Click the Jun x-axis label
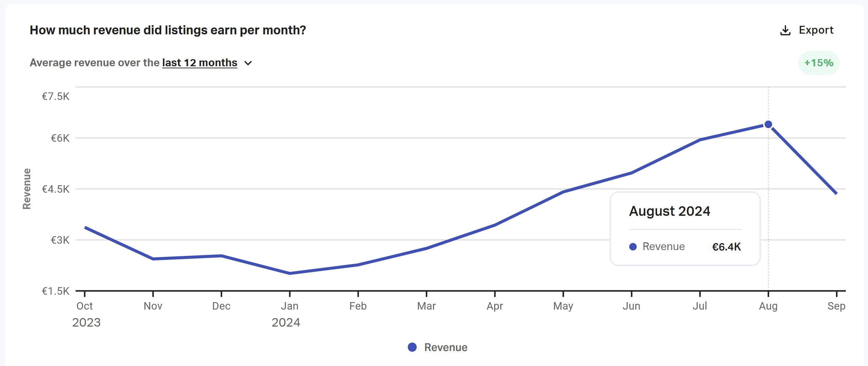This screenshot has width=868, height=366. (632, 306)
